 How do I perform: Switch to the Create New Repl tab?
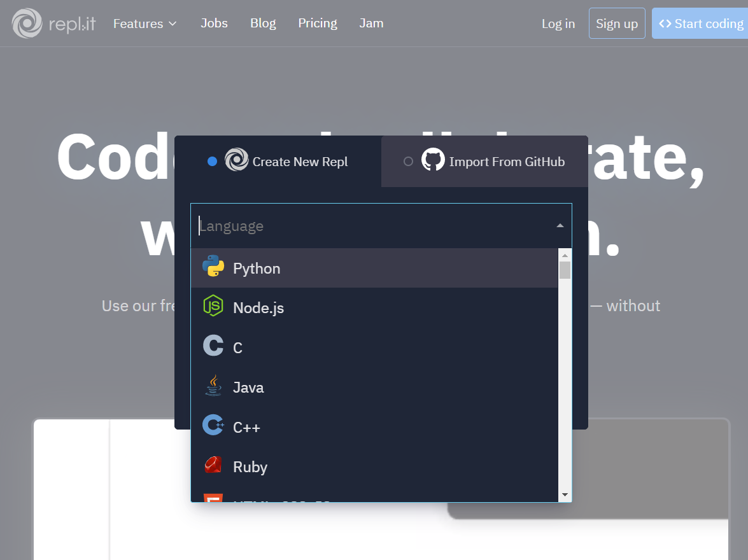(x=278, y=161)
